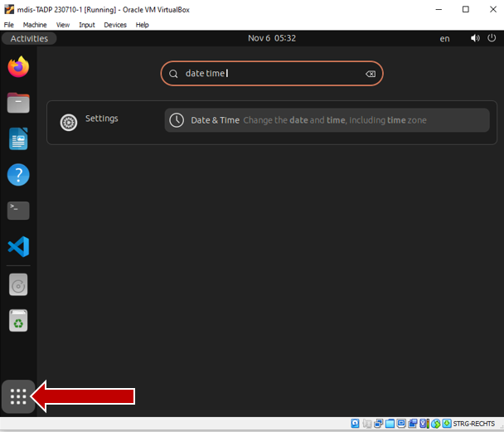The image size is (504, 432).
Task: Open the Nov 6 05:32 clock menu
Action: tap(272, 38)
